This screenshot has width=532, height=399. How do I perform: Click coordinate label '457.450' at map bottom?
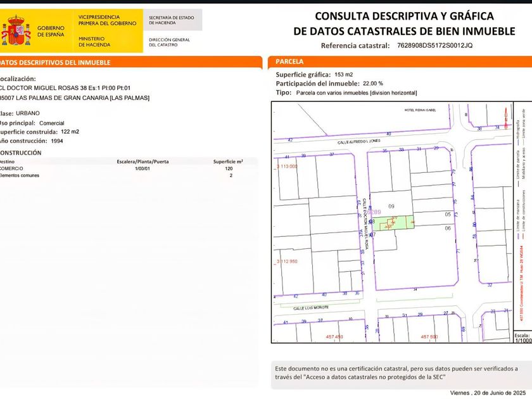click(334, 337)
